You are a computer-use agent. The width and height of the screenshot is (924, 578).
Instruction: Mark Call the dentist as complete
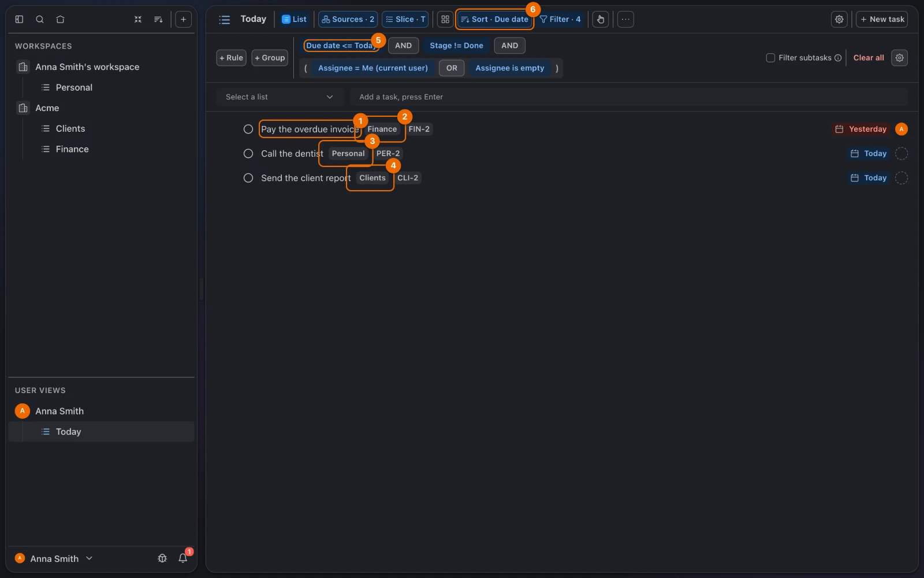tap(248, 154)
